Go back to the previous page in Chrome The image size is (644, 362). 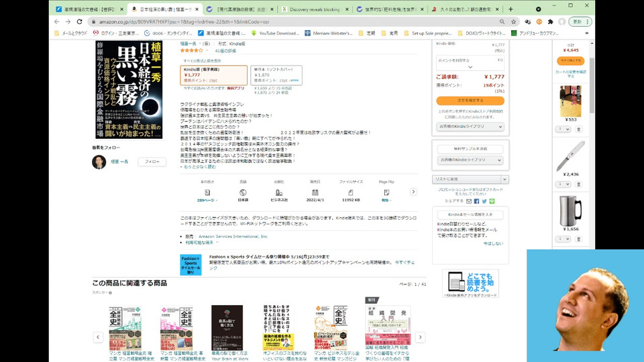pyautogui.click(x=56, y=21)
